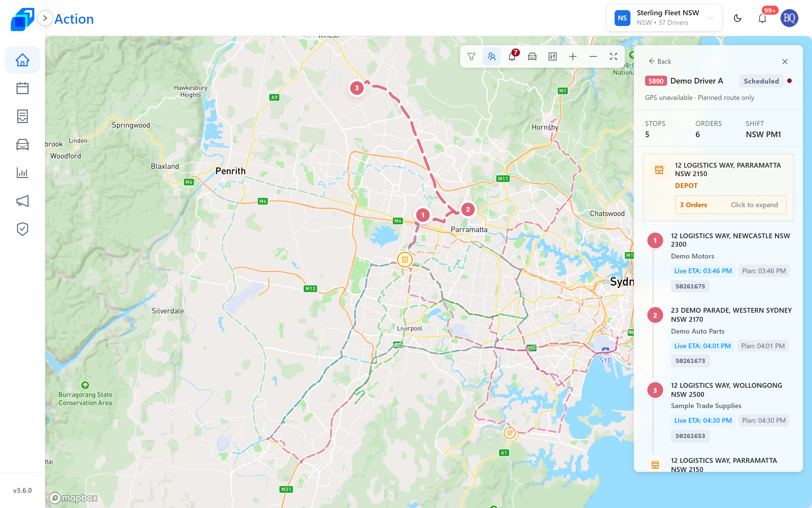Toggle drivers view on map toolbar
Screen dimensions: 812x508
tap(491, 56)
